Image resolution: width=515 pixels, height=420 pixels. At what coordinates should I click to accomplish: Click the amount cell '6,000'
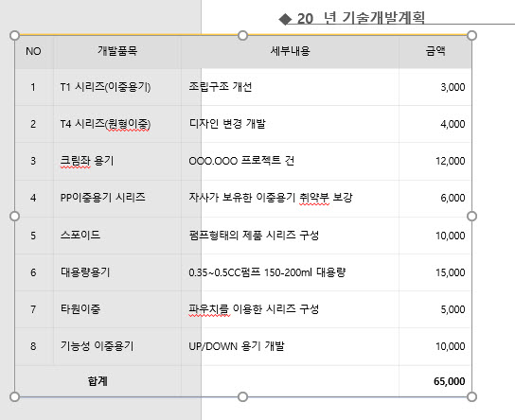(x=435, y=199)
